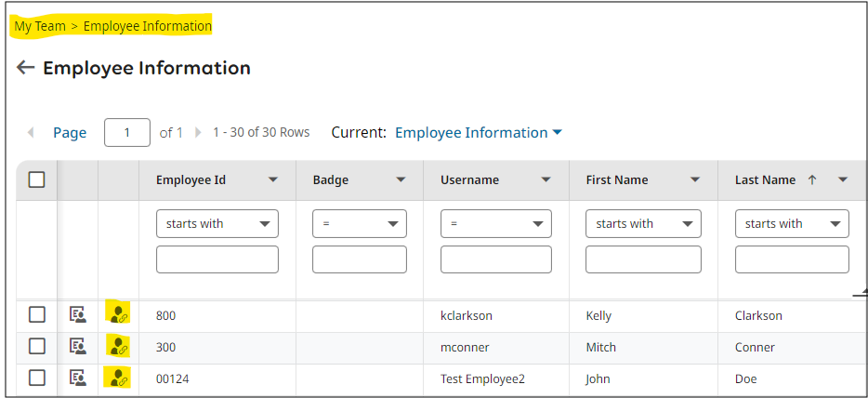
Task: Open employee profile icon for Kelly Clarkson
Action: 78,315
